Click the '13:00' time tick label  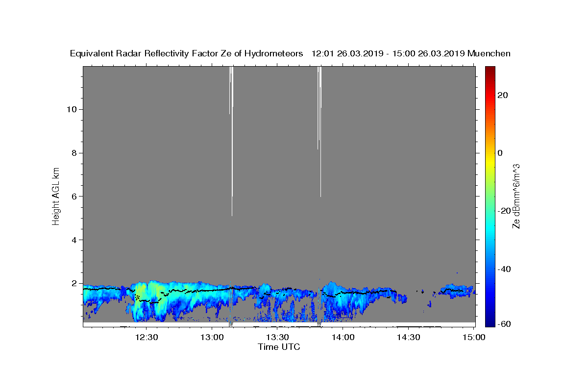(212, 337)
